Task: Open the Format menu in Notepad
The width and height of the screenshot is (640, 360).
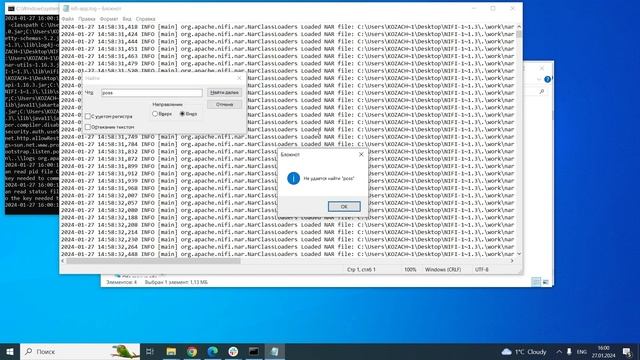Action: [x=109, y=19]
